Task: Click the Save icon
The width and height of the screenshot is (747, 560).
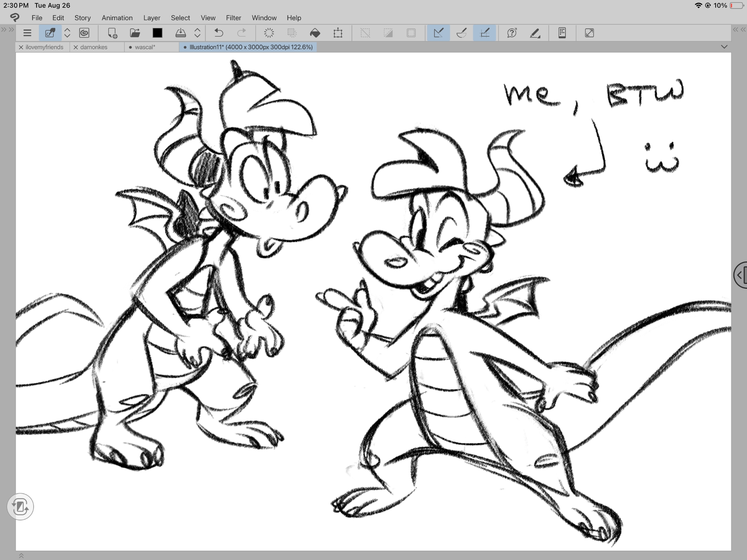Action: coord(181,33)
